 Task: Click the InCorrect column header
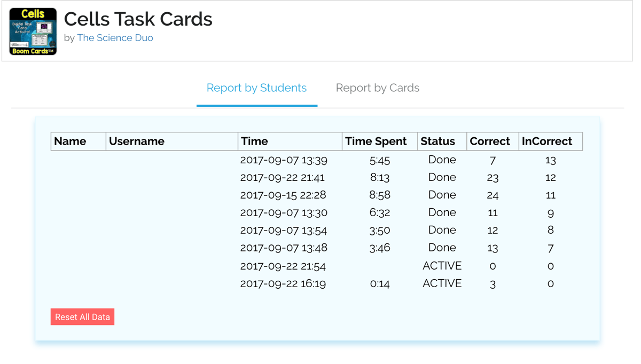pyautogui.click(x=546, y=141)
